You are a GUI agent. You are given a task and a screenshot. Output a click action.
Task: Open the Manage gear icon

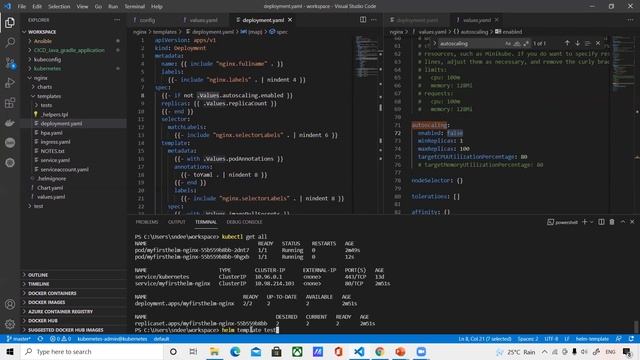tap(10, 324)
